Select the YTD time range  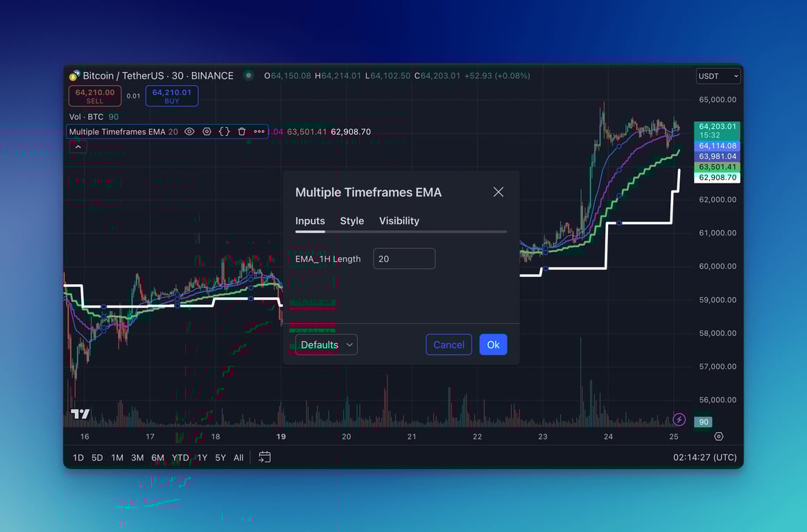(180, 457)
